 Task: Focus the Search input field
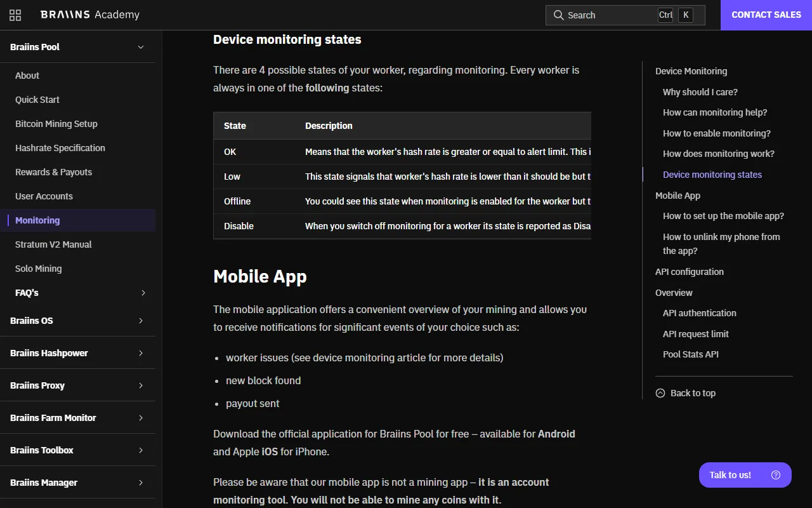(625, 15)
